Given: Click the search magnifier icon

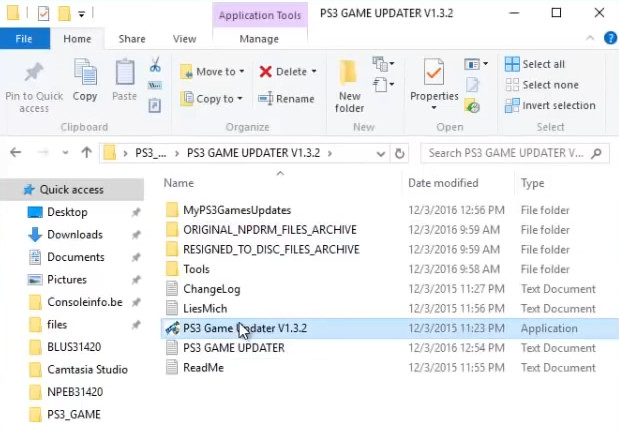Looking at the screenshot, I should tap(596, 153).
